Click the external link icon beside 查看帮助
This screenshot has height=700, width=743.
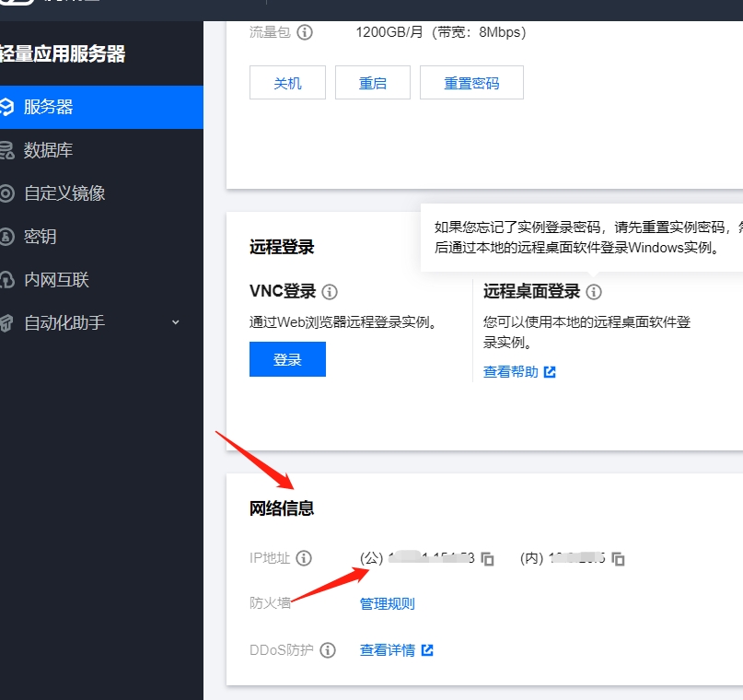[x=550, y=372]
